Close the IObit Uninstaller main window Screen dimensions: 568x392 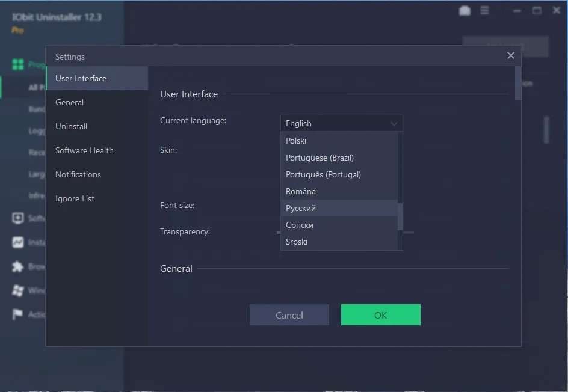click(557, 10)
